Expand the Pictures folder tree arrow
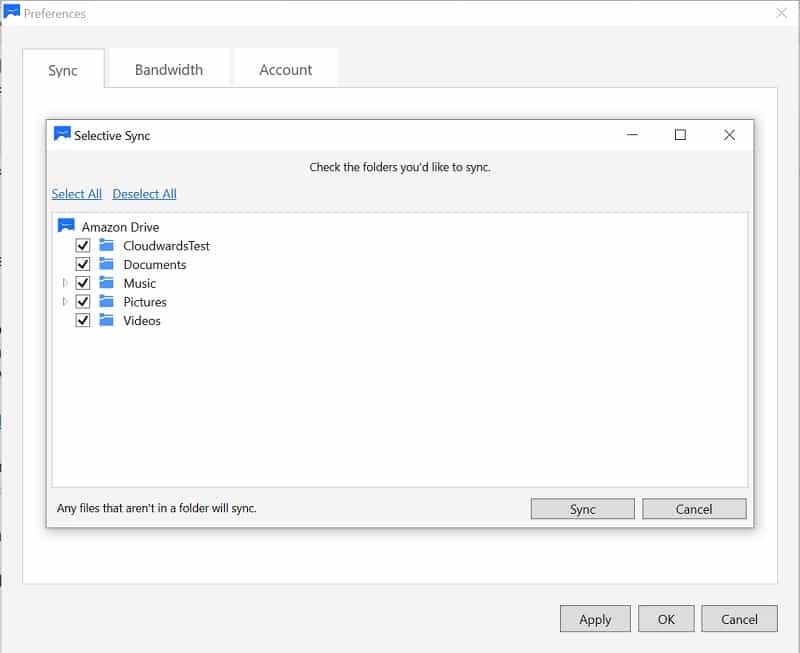This screenshot has width=800, height=653. [x=65, y=302]
